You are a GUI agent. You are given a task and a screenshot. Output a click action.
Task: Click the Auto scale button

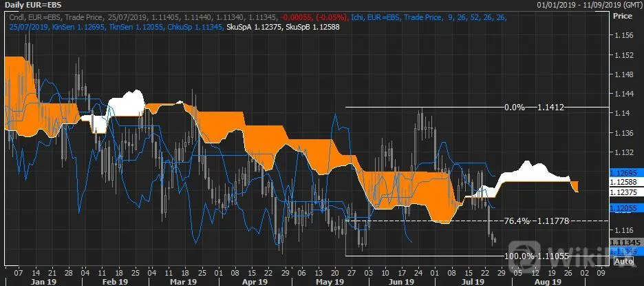click(x=623, y=261)
